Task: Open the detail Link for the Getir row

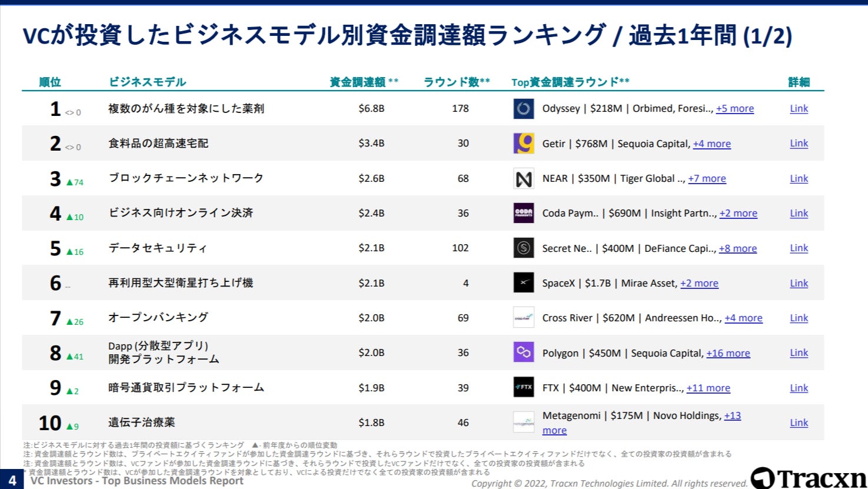Action: coord(799,143)
